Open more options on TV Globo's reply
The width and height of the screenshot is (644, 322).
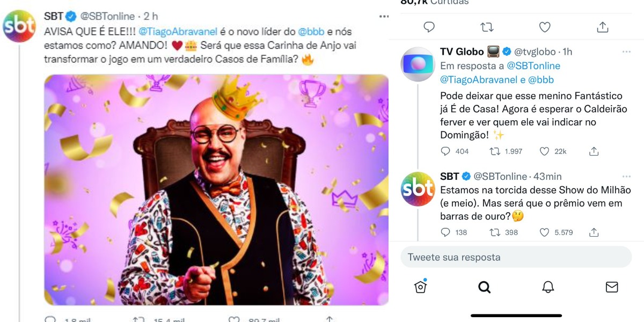pyautogui.click(x=626, y=52)
